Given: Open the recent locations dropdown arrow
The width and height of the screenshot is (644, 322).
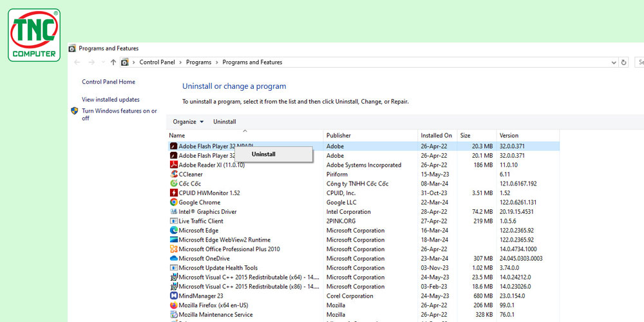Looking at the screenshot, I should pos(102,62).
